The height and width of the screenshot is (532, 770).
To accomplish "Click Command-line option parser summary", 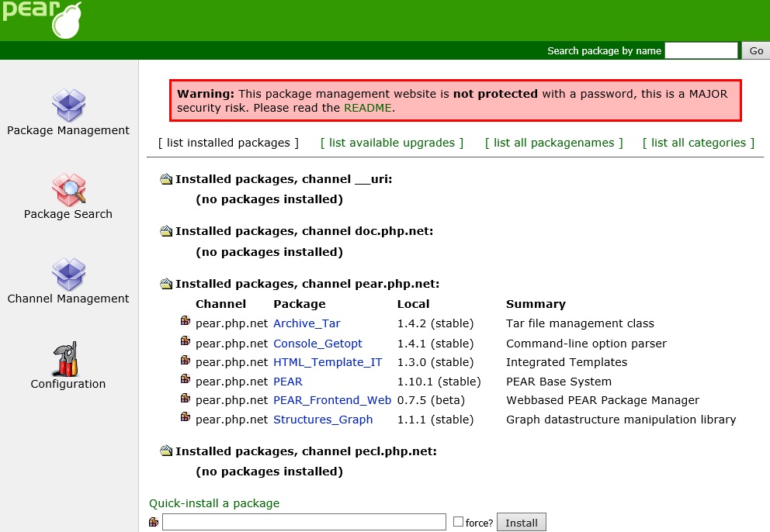I will (586, 344).
